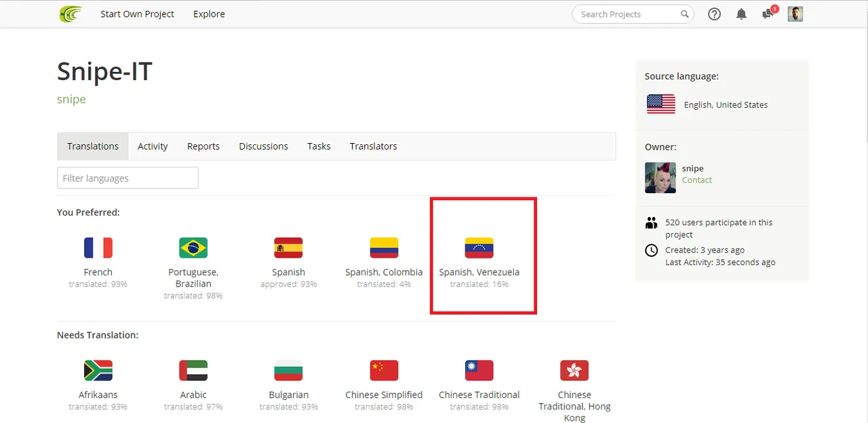Select the Arabic UAE flag
The height and width of the screenshot is (423, 868).
point(193,371)
